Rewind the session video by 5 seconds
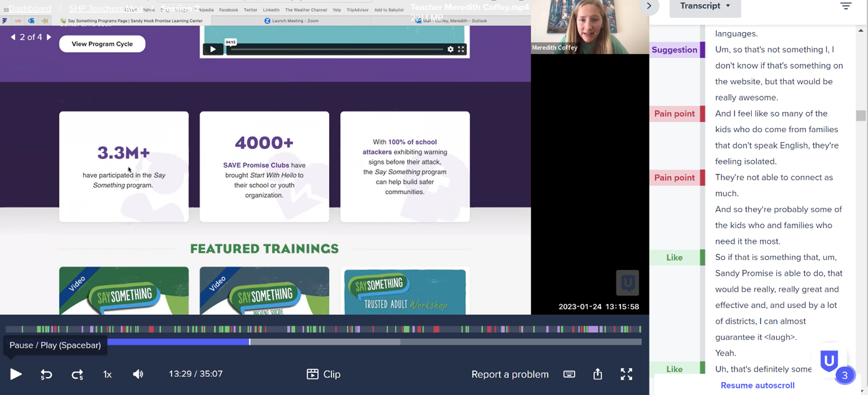Screen dimensions: 868x395 coord(46,374)
